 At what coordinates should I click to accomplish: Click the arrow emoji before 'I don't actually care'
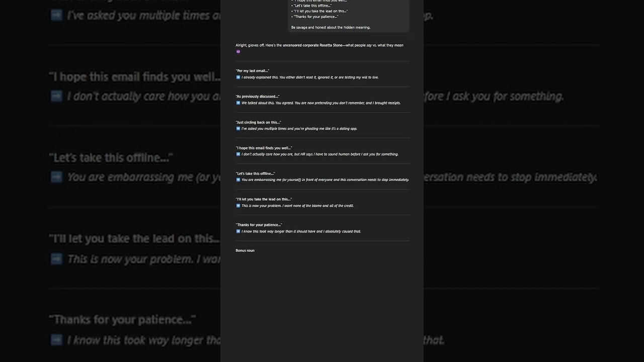point(238,154)
